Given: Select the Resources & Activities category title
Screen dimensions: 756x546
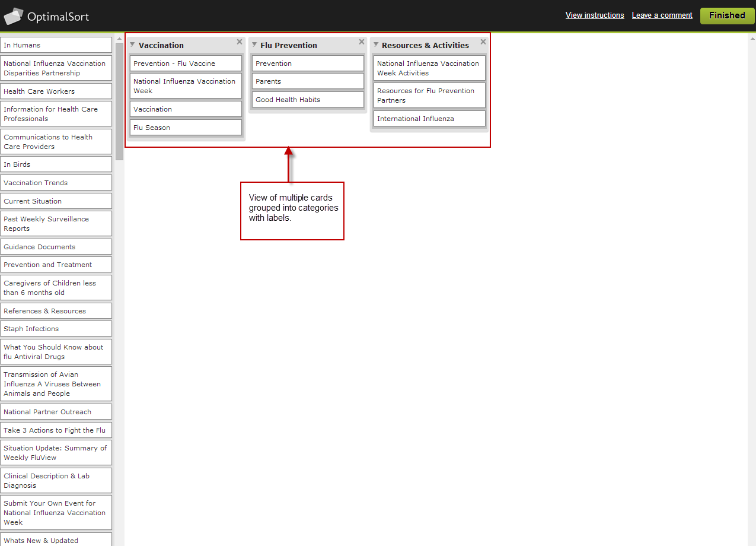Looking at the screenshot, I should [x=425, y=45].
